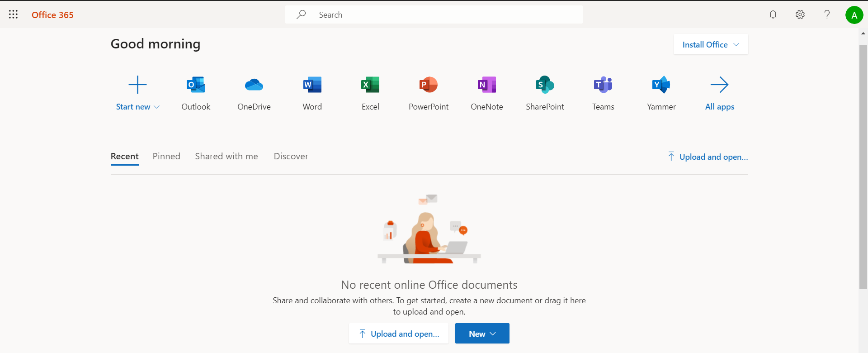Open the Discover tab
The width and height of the screenshot is (868, 353).
[291, 156]
